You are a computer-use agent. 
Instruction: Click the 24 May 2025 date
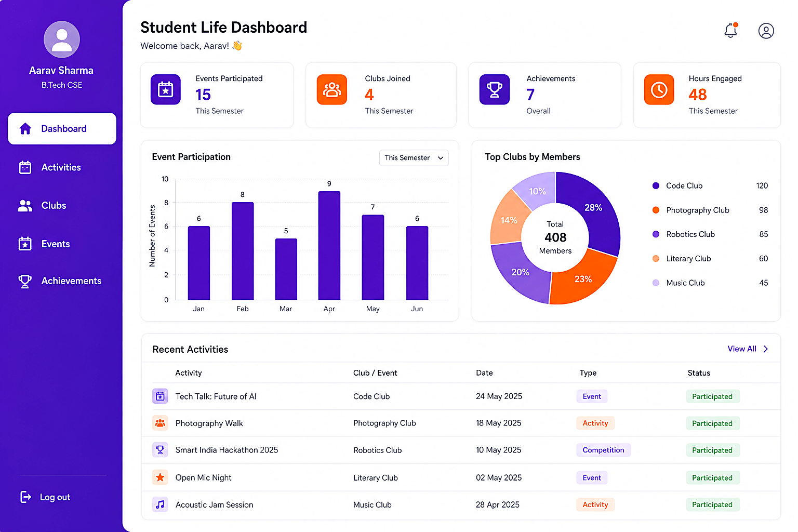click(499, 396)
